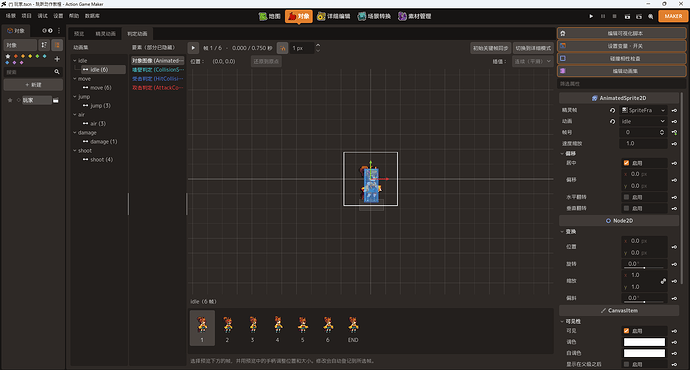Pause the running project
690x370 pixels.
(603, 16)
